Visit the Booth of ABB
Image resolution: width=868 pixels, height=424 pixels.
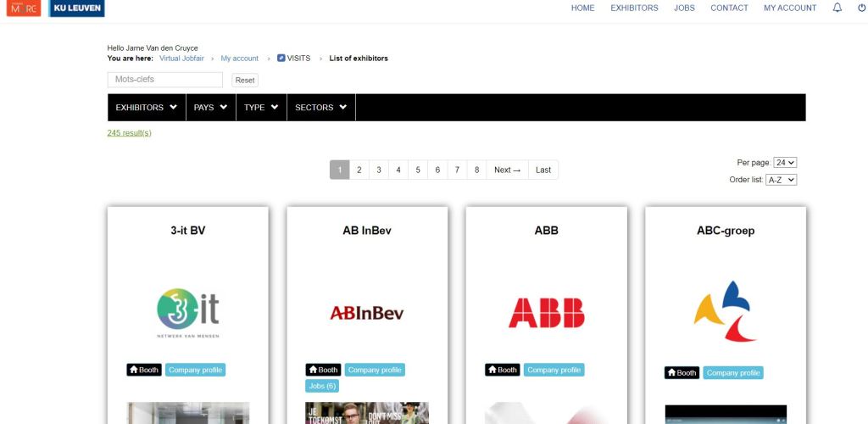point(503,370)
